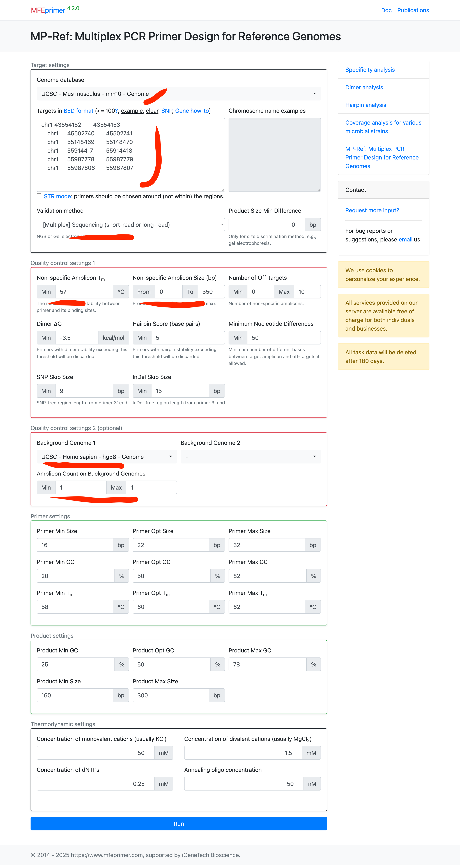Go to Dimer analysis

pos(364,87)
